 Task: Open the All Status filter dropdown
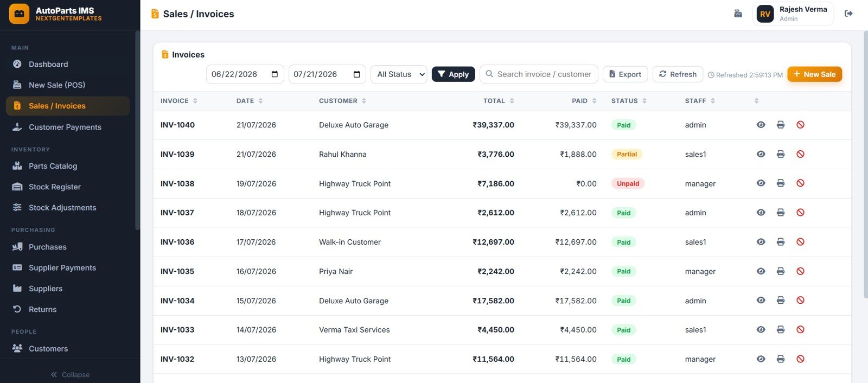pyautogui.click(x=399, y=74)
